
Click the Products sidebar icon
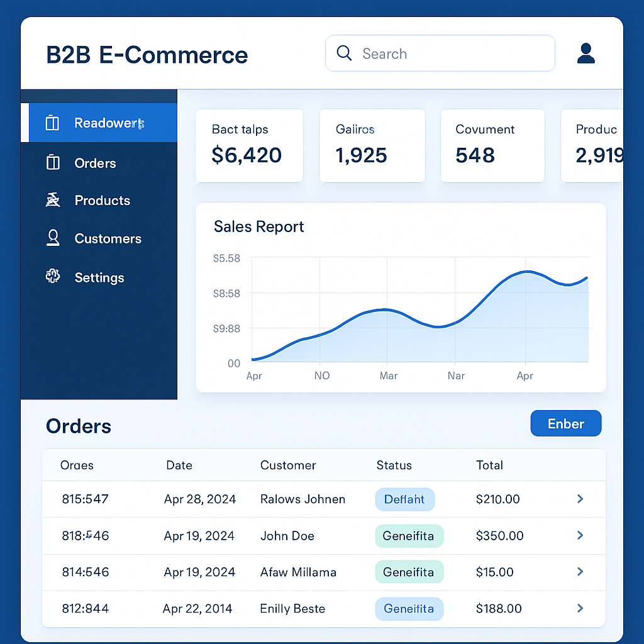click(x=53, y=200)
